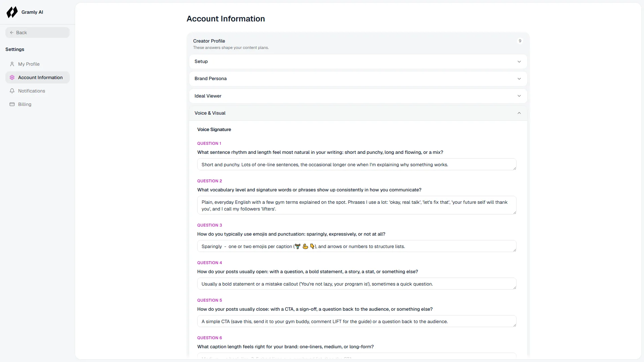Expand the Brand Persona section
The width and height of the screenshot is (644, 362).
(358, 79)
